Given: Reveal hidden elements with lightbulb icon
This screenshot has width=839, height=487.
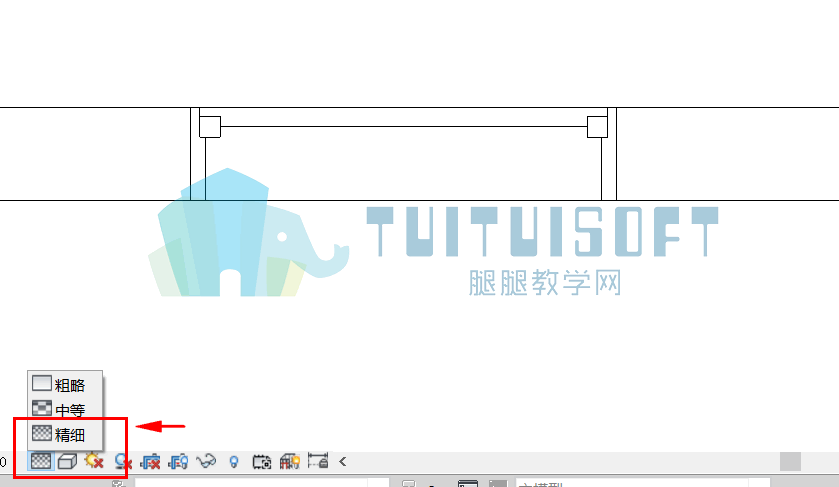Looking at the screenshot, I should coord(234,461).
